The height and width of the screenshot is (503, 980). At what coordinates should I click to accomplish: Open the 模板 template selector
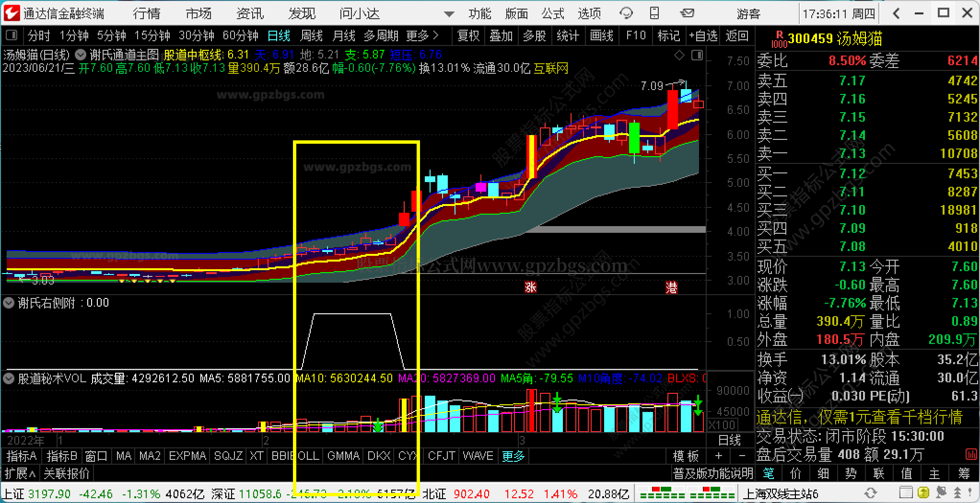click(686, 456)
